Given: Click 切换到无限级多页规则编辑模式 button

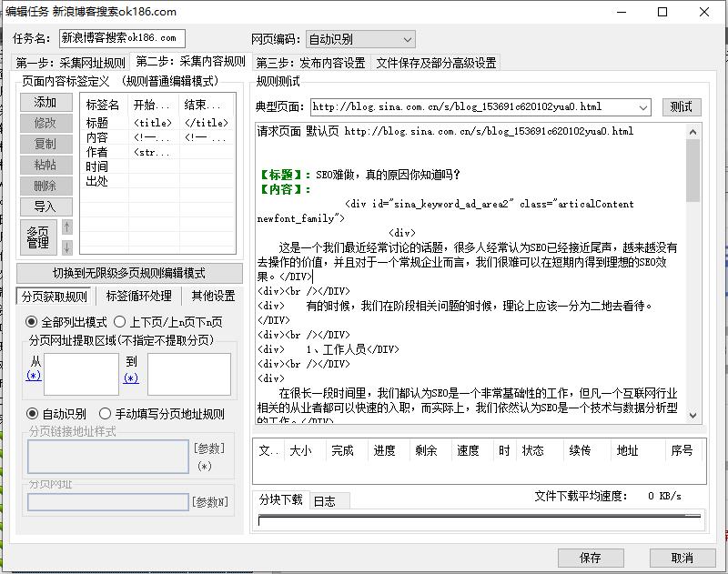Looking at the screenshot, I should 128,273.
